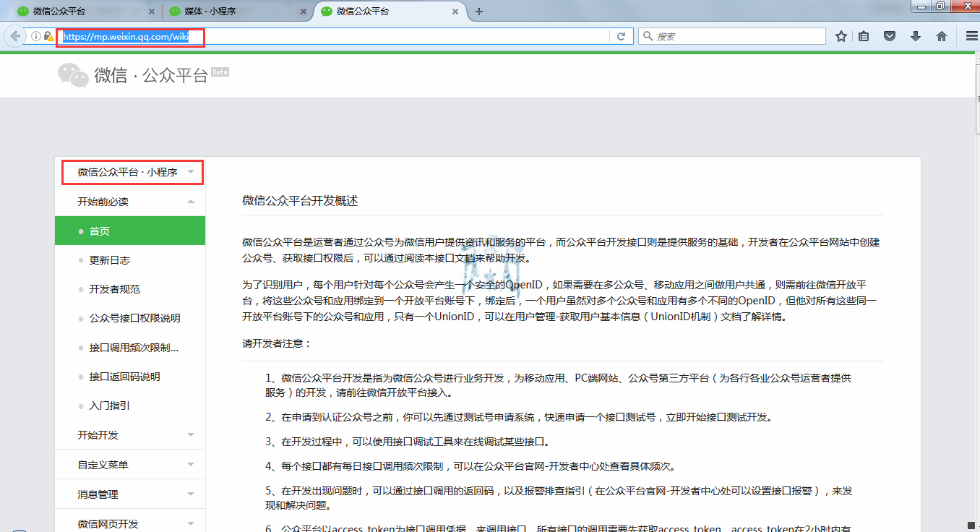
Task: Open the 微信公众平台 · 小程序 dropdown
Action: click(x=132, y=172)
